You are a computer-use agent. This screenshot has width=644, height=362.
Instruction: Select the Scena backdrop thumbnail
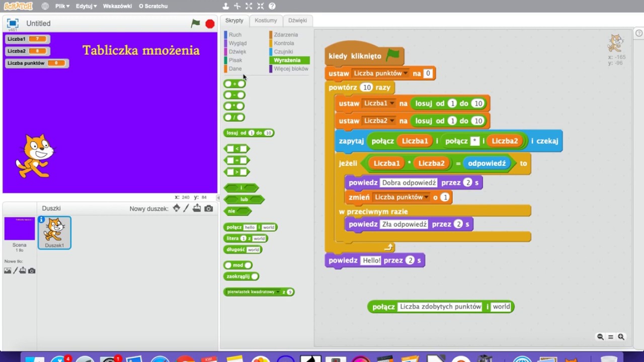point(20,229)
